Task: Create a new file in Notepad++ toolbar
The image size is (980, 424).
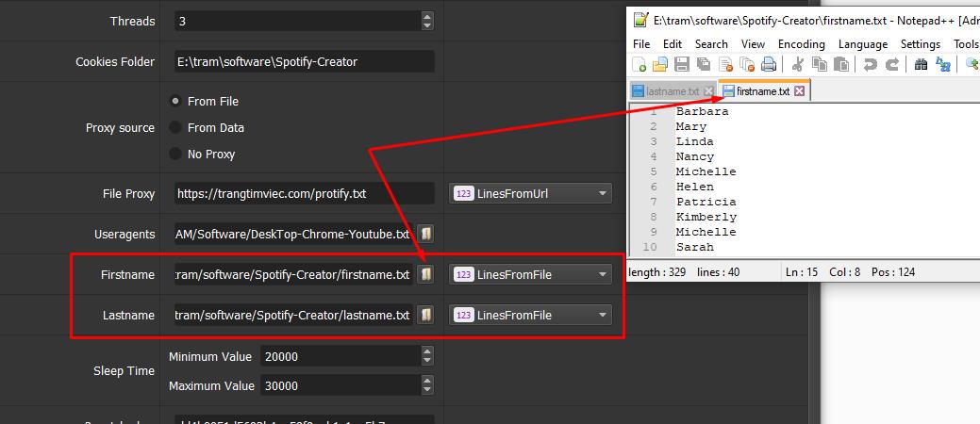Action: [x=639, y=64]
